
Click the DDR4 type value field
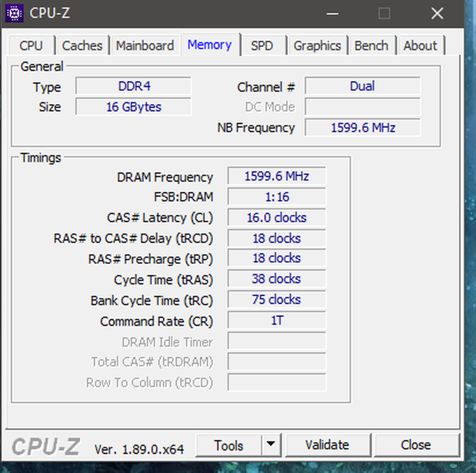[133, 86]
